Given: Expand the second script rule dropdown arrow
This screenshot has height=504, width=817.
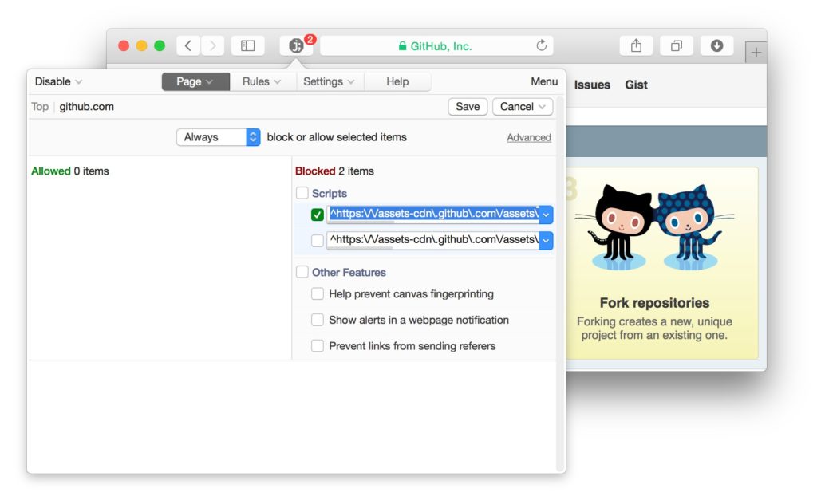Looking at the screenshot, I should (546, 241).
